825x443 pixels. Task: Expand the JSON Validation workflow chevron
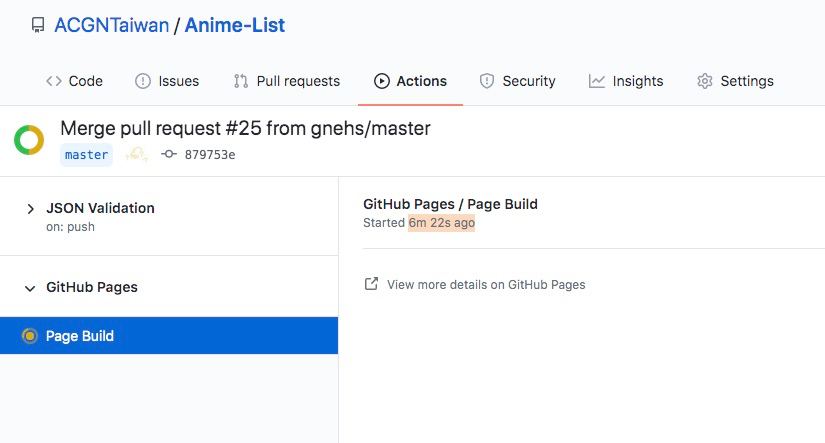[30, 209]
